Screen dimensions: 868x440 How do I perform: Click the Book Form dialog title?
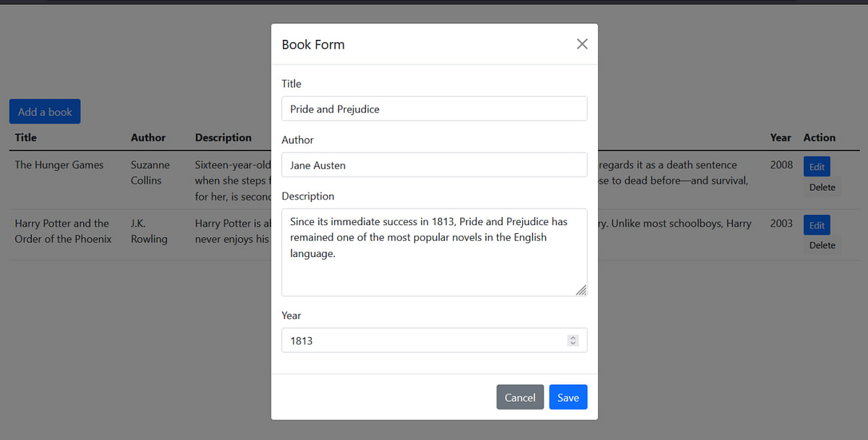(x=313, y=44)
